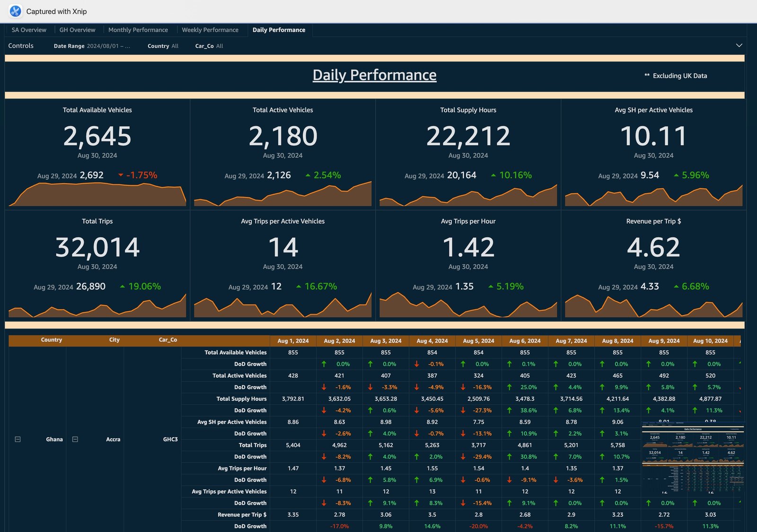Click the red arrow beside -6.8% growth
The height and width of the screenshot is (532, 757).
pyautogui.click(x=324, y=480)
